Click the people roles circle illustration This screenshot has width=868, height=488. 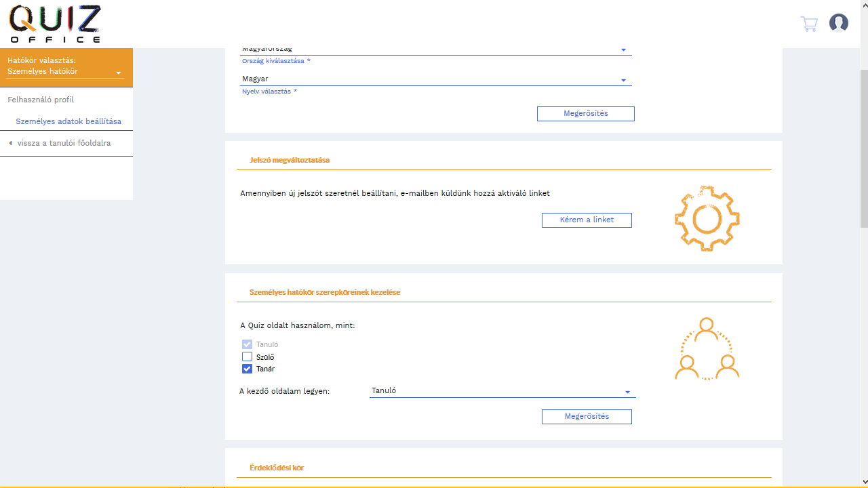pyautogui.click(x=707, y=348)
